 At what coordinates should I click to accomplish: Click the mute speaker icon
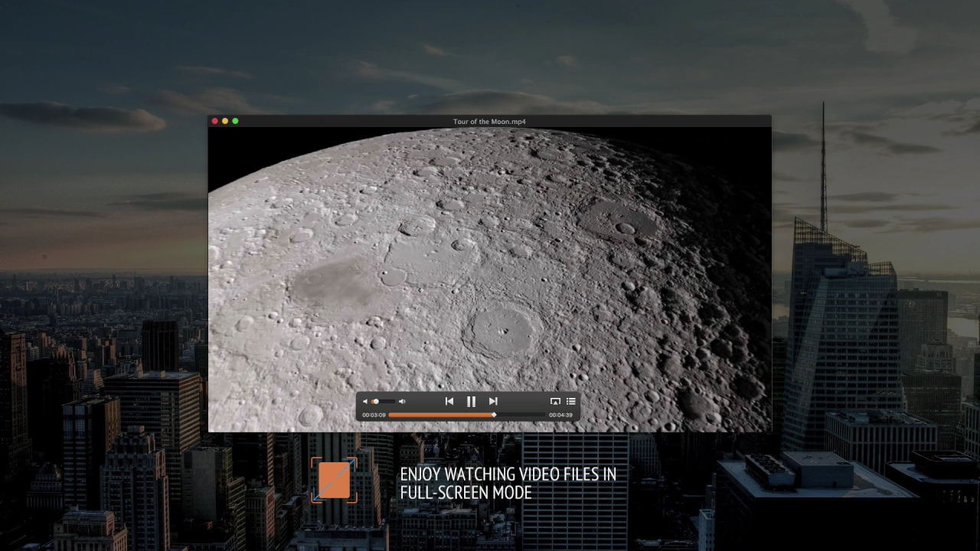click(x=365, y=401)
